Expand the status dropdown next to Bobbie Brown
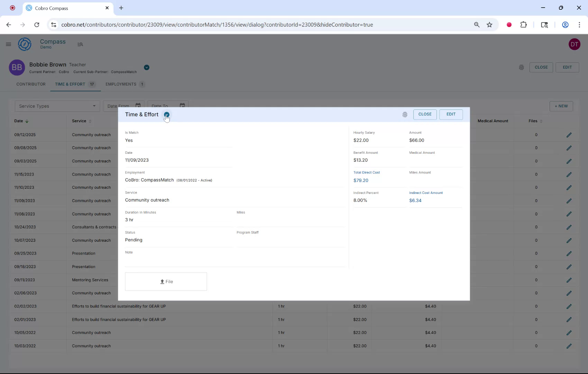 (x=146, y=68)
